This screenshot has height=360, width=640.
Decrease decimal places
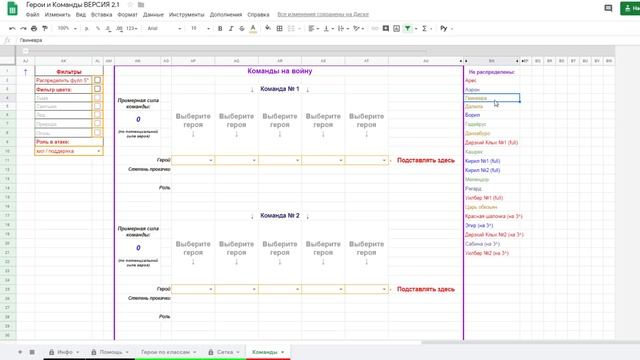[108, 29]
